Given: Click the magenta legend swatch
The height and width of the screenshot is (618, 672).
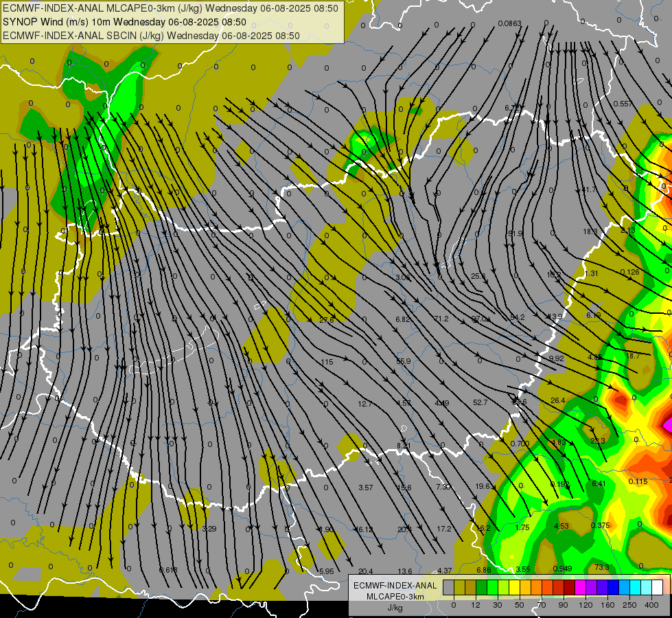Looking at the screenshot, I should click(x=580, y=587).
